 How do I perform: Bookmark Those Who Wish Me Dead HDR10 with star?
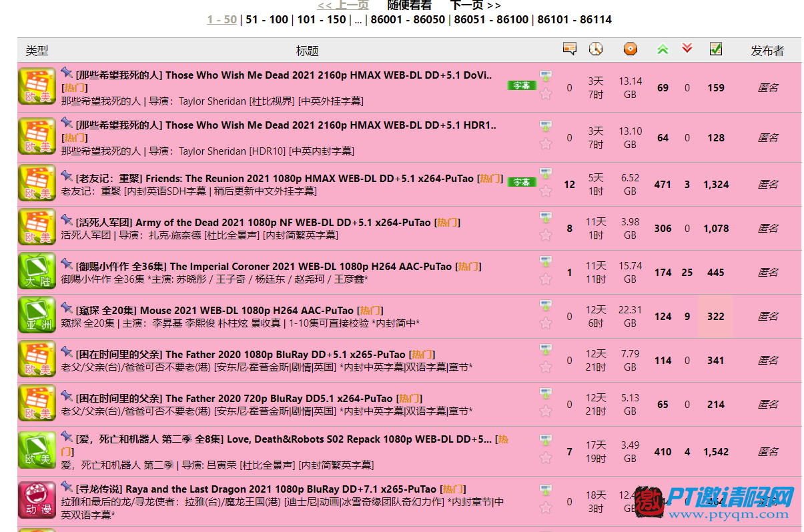pos(546,144)
